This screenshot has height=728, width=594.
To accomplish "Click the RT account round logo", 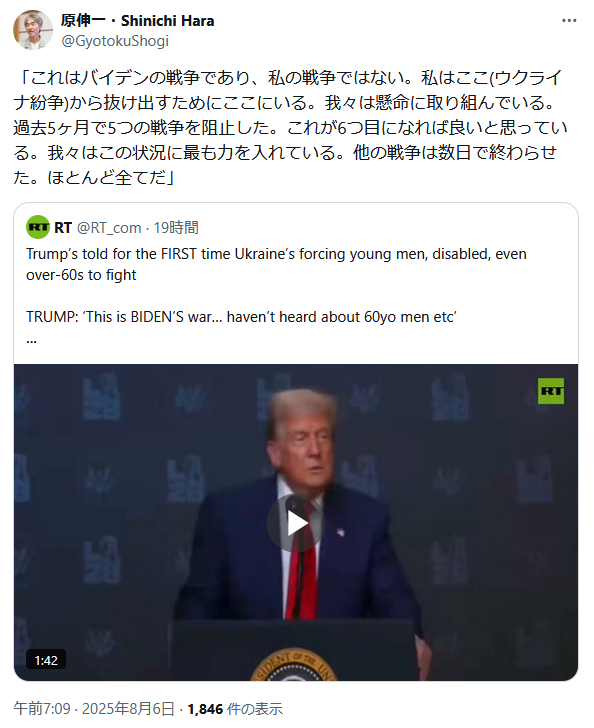I will click(x=38, y=227).
